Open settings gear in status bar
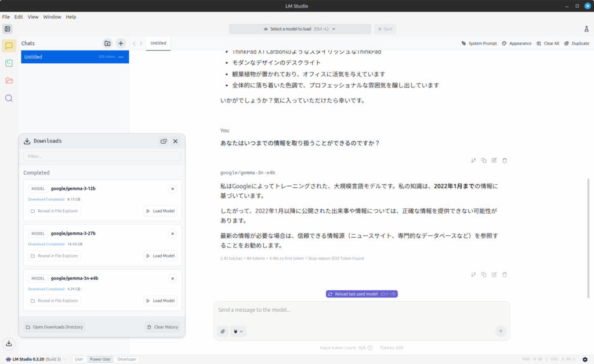Viewport: 594px width, 364px height. pyautogui.click(x=585, y=359)
